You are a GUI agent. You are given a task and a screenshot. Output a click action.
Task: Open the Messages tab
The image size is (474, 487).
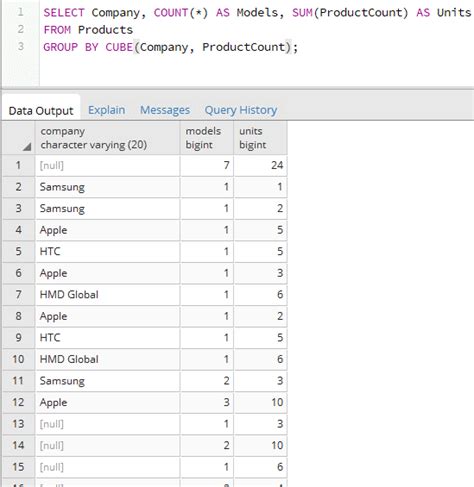pyautogui.click(x=165, y=110)
